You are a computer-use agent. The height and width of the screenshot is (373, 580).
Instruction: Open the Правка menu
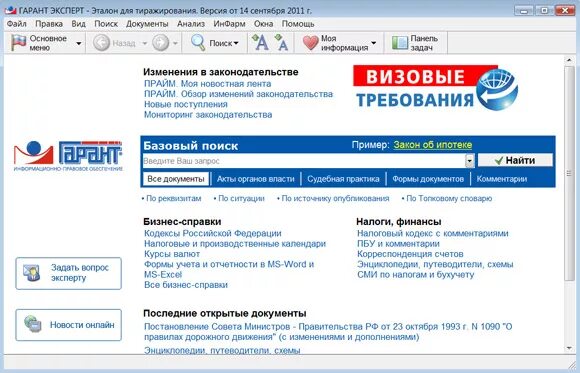(x=49, y=24)
